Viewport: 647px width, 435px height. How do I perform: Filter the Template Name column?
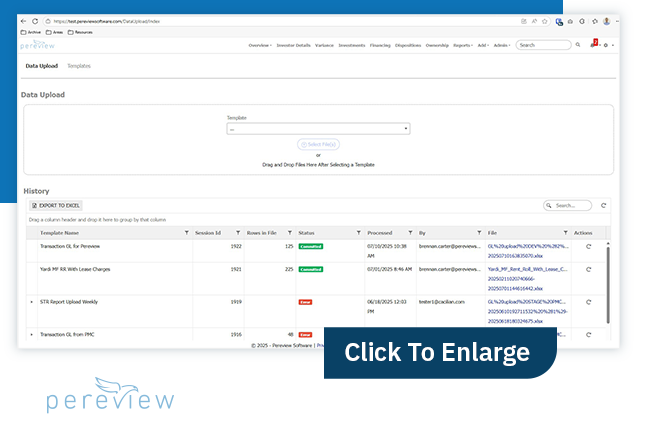pos(187,233)
